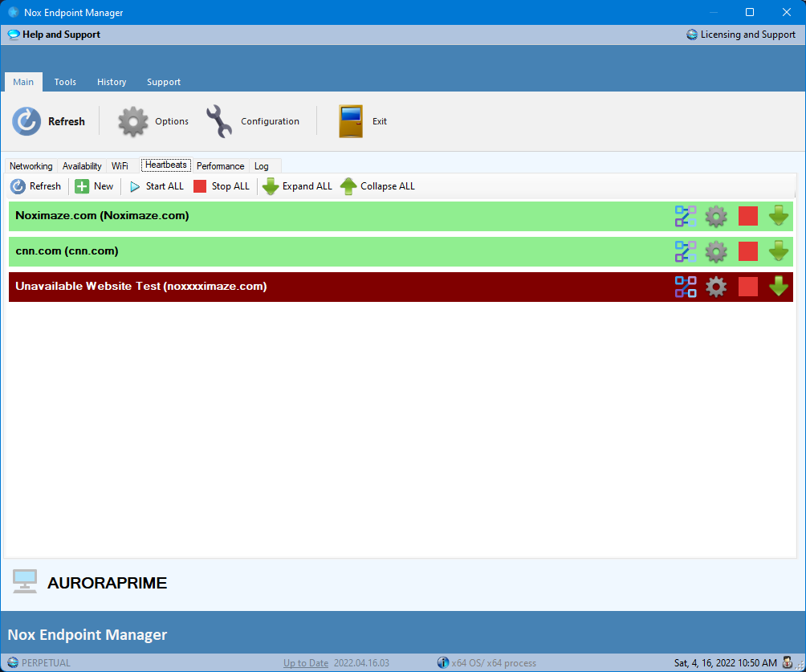
Task: Open settings gear for Noximaze.com row
Action: (716, 217)
